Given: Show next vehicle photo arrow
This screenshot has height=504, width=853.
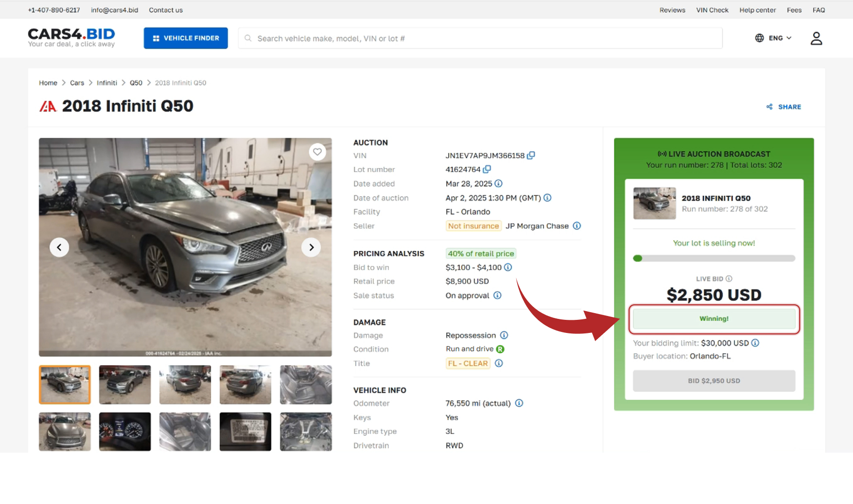Looking at the screenshot, I should coord(311,247).
